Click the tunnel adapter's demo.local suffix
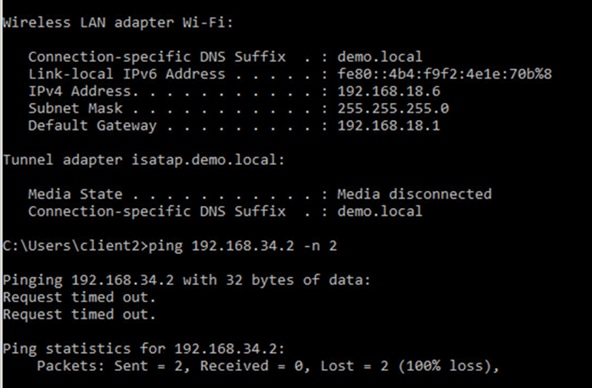This screenshot has height=388, width=592. pos(379,211)
